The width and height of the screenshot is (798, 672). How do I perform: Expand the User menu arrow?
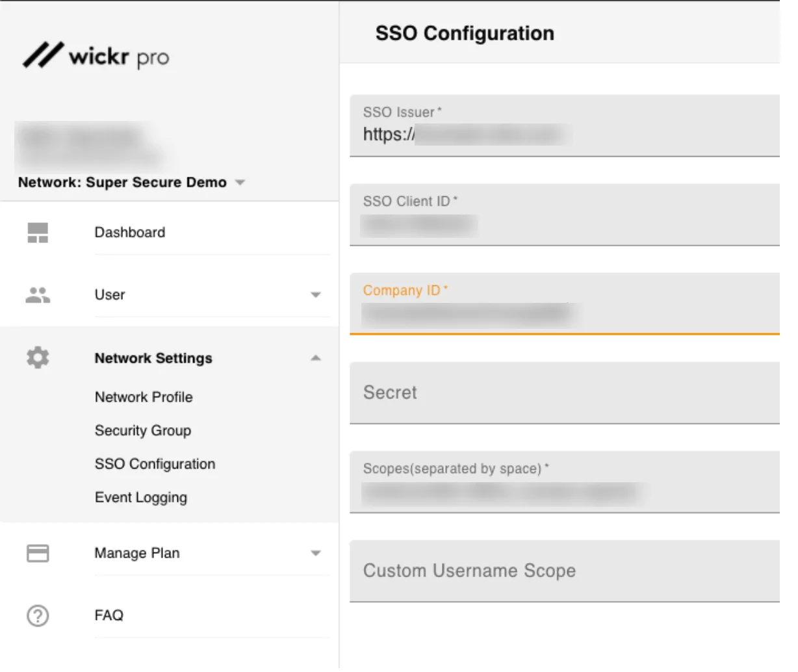[316, 295]
